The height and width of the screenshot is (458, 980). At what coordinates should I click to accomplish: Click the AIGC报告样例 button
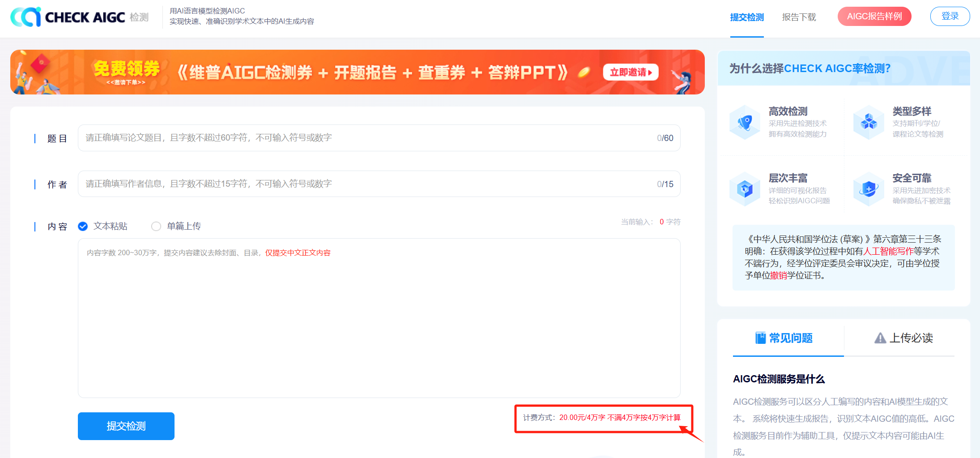pos(874,17)
